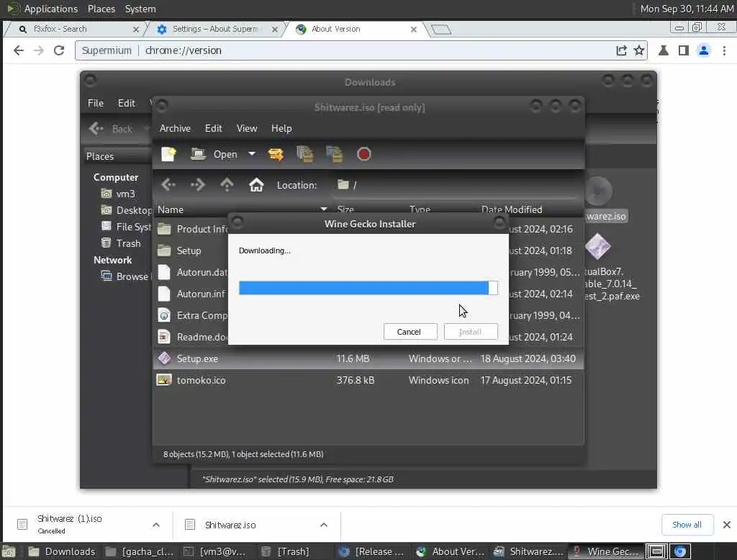
Task: Go back in archive navigation
Action: tap(168, 185)
